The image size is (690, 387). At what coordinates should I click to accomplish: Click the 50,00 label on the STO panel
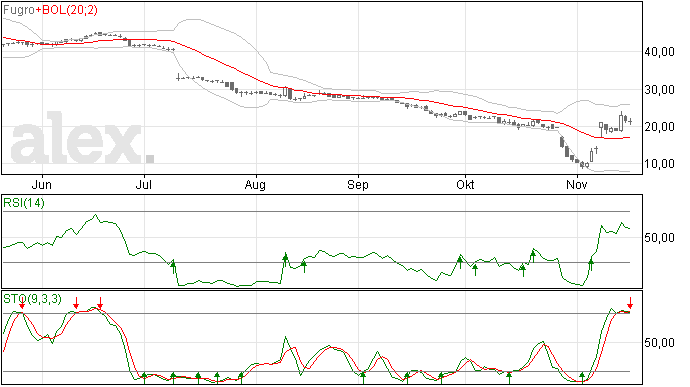coord(659,343)
